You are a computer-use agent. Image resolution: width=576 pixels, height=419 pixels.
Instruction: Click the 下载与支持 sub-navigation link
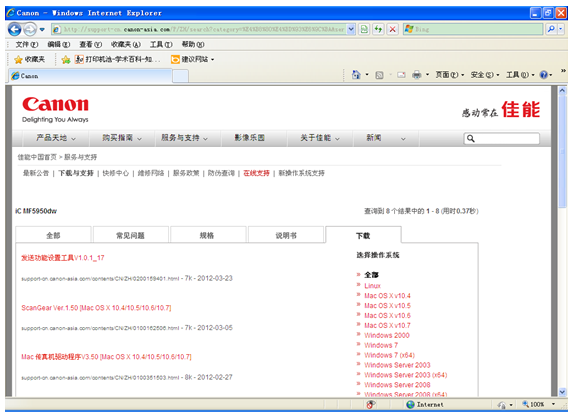(x=76, y=173)
